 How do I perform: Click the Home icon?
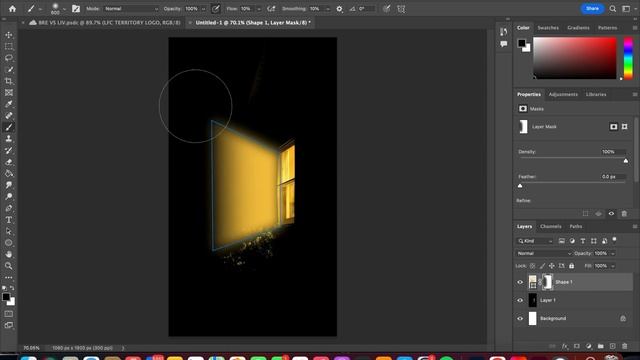(12, 9)
